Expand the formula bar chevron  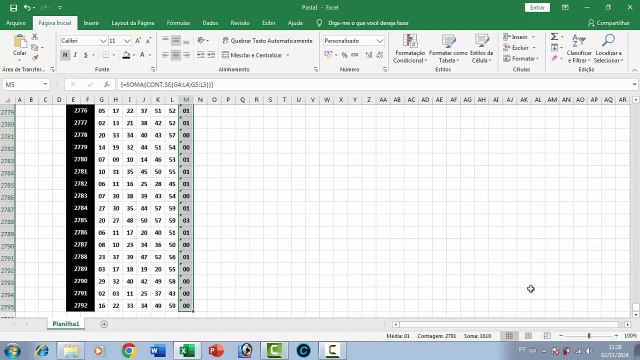tap(634, 84)
